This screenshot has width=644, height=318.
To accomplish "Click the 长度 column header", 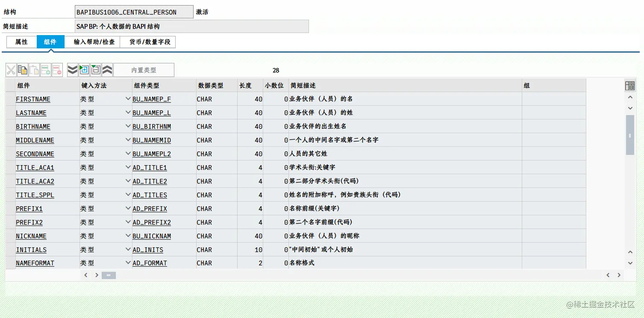I will click(x=250, y=86).
